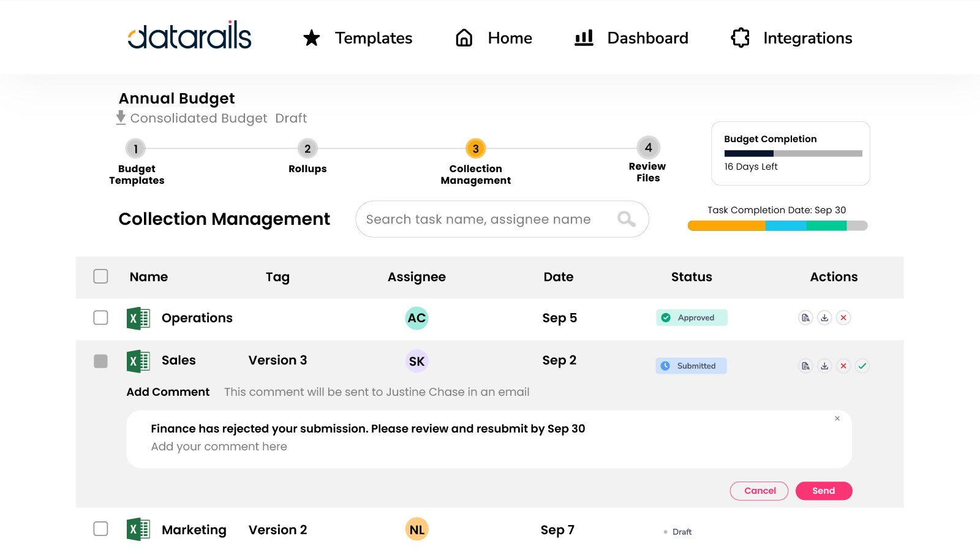Image resolution: width=980 pixels, height=552 pixels.
Task: Open the Templates menu
Action: (358, 38)
